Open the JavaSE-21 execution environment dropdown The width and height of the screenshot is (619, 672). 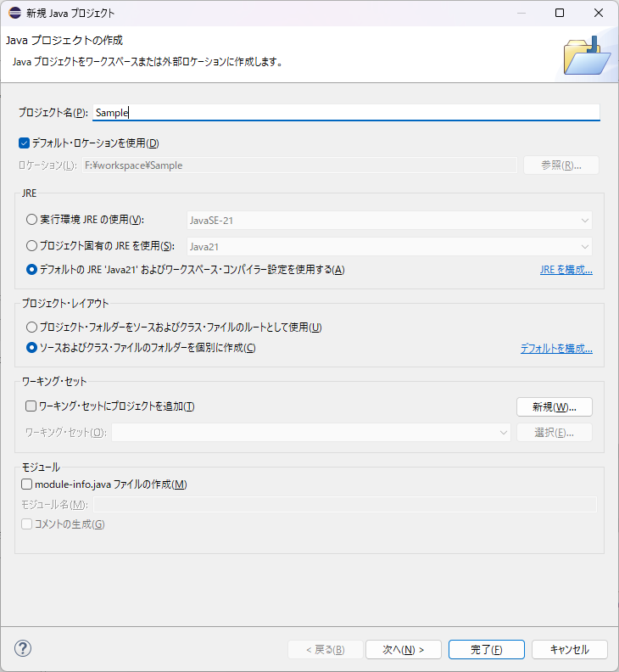coord(389,221)
